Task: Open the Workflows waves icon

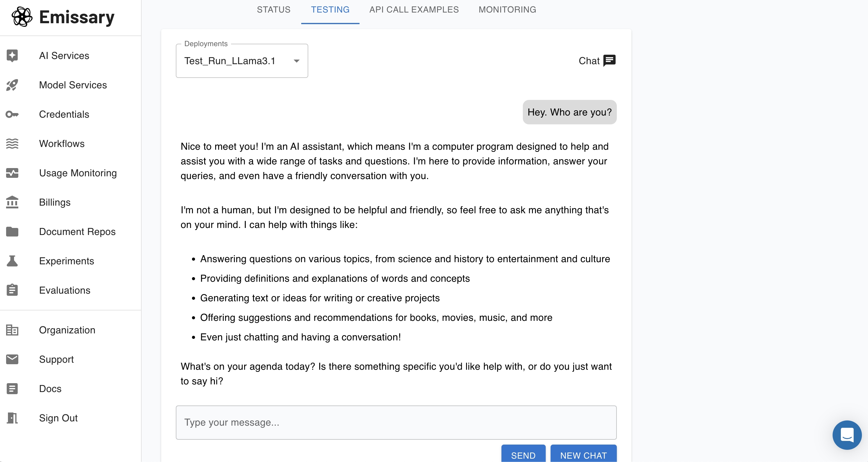Action: [12, 144]
